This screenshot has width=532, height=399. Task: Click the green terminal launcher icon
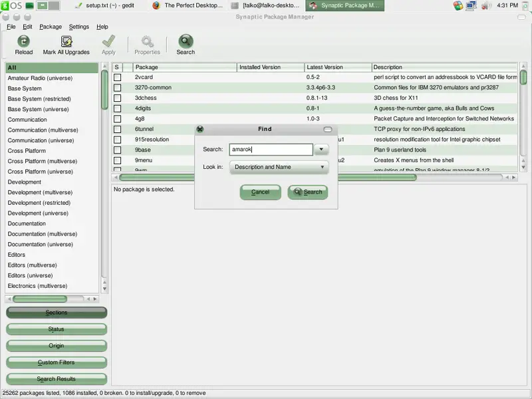(x=29, y=5)
